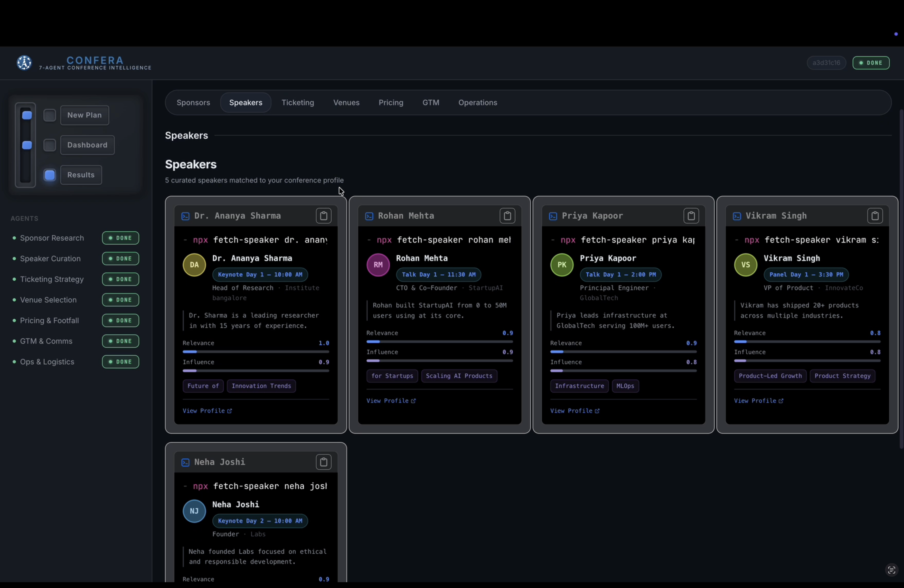Image resolution: width=904 pixels, height=588 pixels.
Task: Open the Ticketing tab
Action: 298,103
